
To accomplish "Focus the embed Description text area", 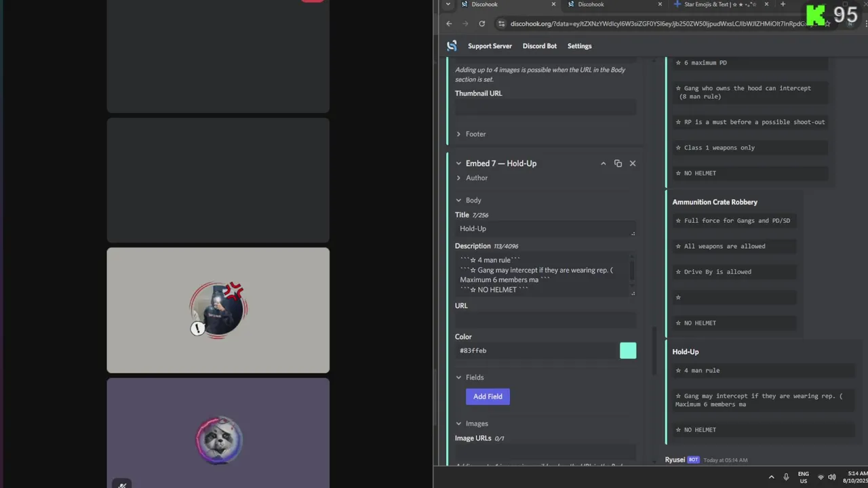I will coord(545,274).
